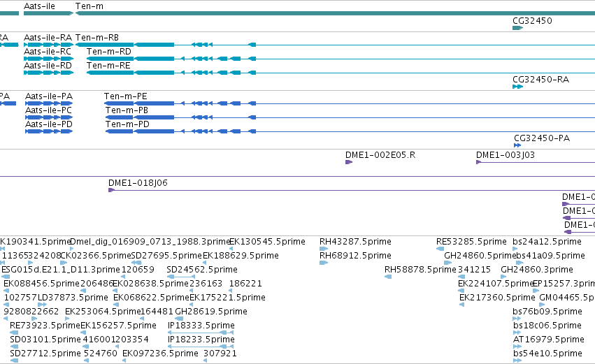Screen dimensions: 595x364
Task: Click the EK253064.5prime EST label
Action: pyautogui.click(x=103, y=312)
